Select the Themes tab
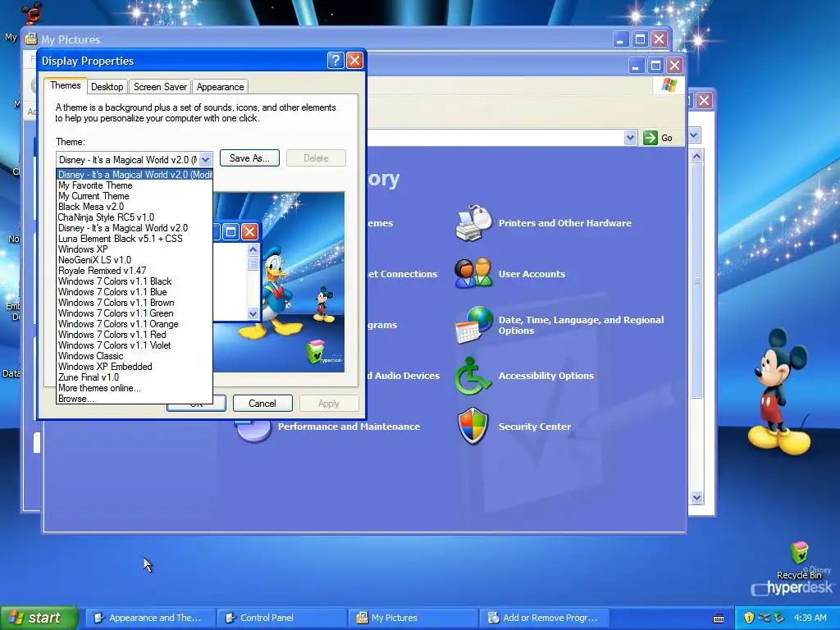This screenshot has height=630, width=840. click(x=66, y=85)
